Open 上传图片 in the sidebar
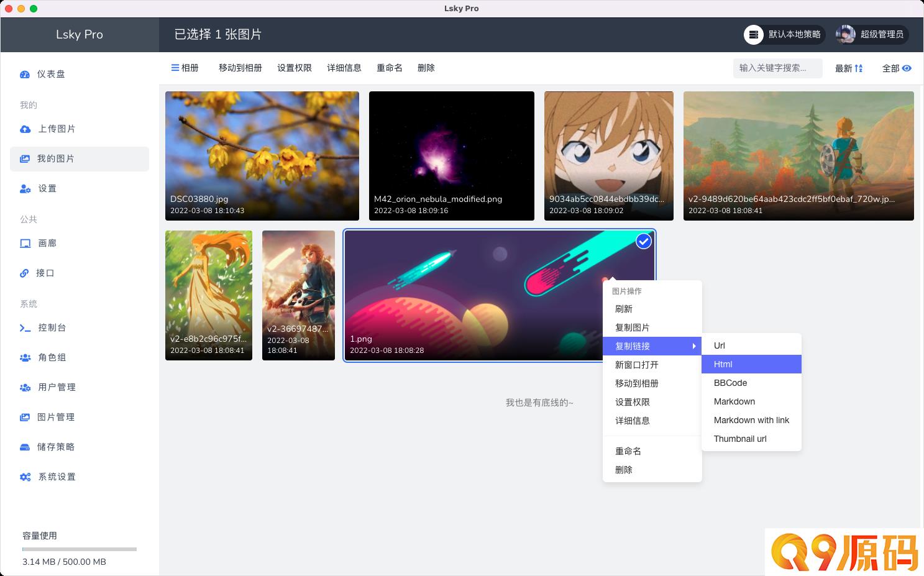The height and width of the screenshot is (576, 924). point(80,129)
